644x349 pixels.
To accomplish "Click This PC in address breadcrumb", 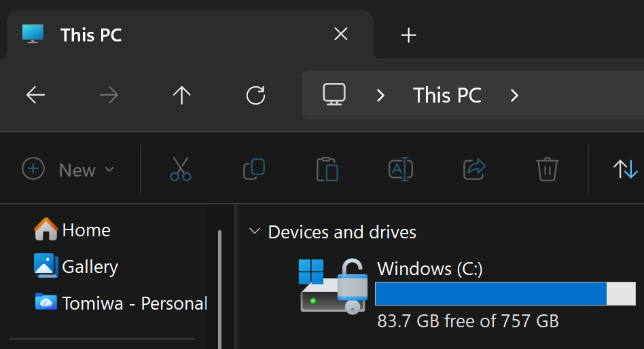I will pos(447,95).
